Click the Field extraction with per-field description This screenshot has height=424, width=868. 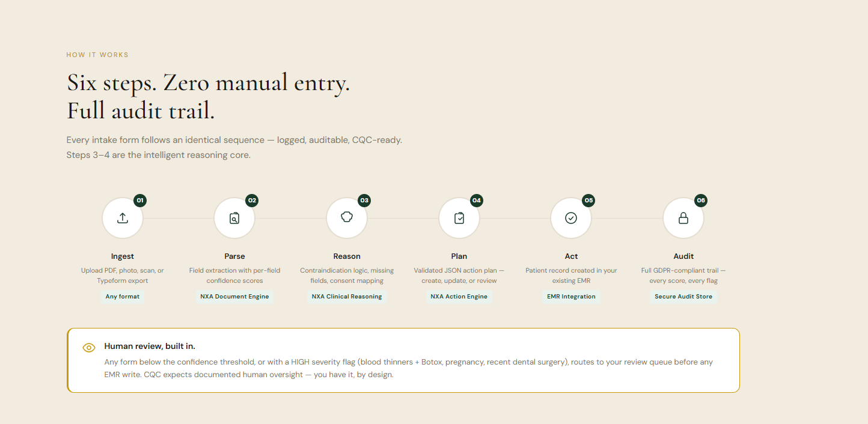(234, 276)
